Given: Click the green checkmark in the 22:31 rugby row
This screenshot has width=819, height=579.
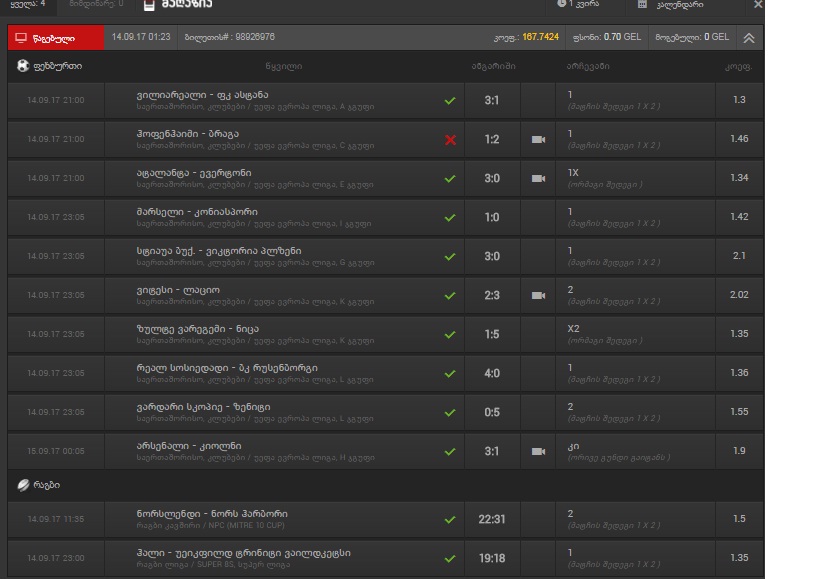Looking at the screenshot, I should click(x=450, y=519).
